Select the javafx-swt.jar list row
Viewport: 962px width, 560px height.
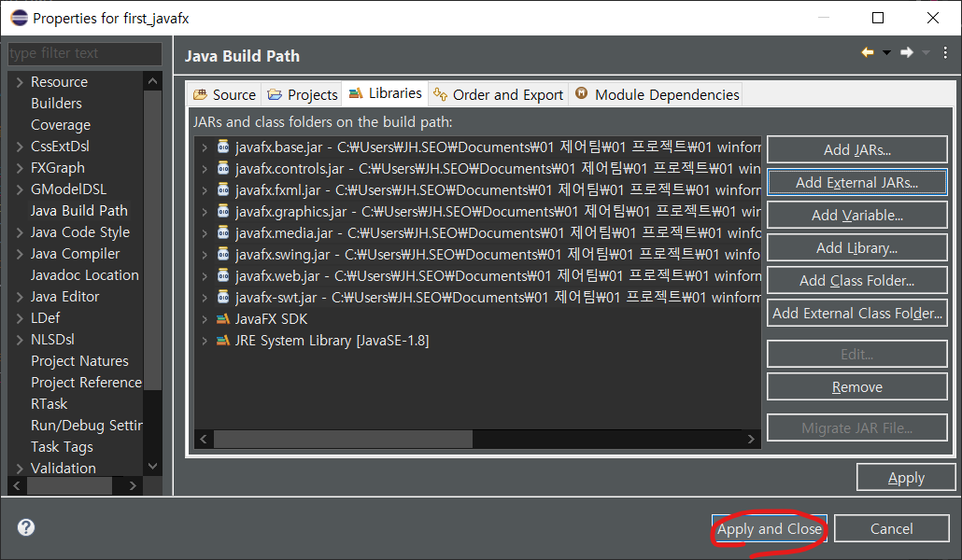(478, 297)
